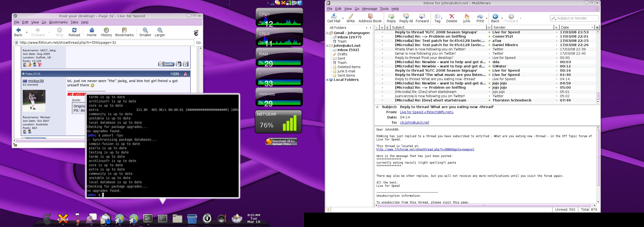Report post #1556 with the warning triangle
This screenshot has width=644, height=227.
[185, 74]
